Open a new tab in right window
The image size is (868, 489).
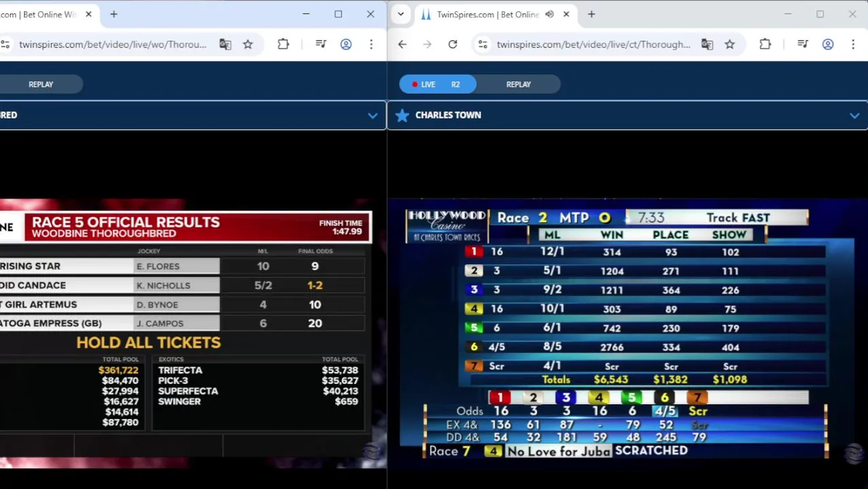[x=591, y=14]
